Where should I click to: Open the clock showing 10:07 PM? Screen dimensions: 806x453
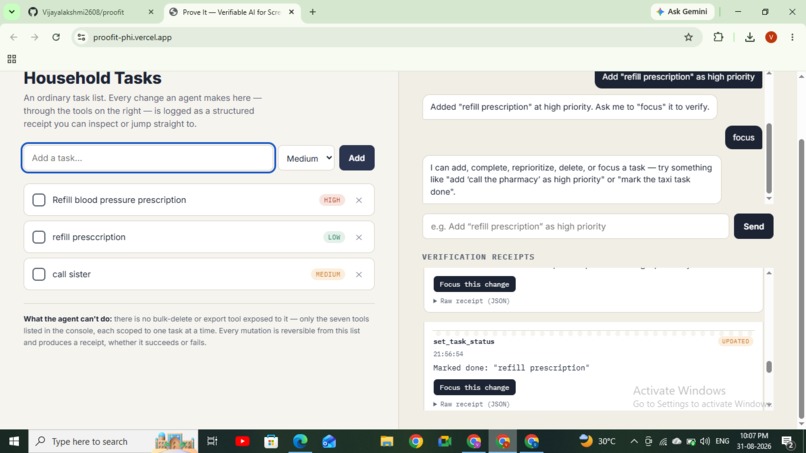click(754, 441)
